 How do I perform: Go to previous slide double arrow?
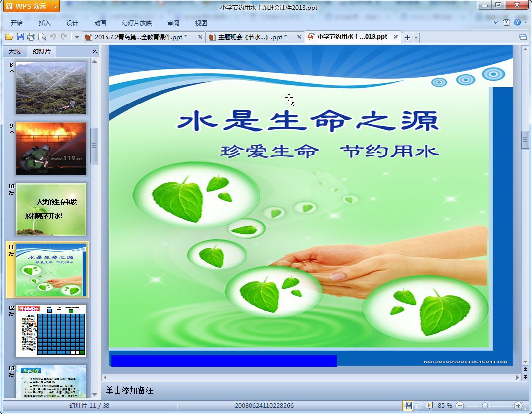click(x=525, y=369)
